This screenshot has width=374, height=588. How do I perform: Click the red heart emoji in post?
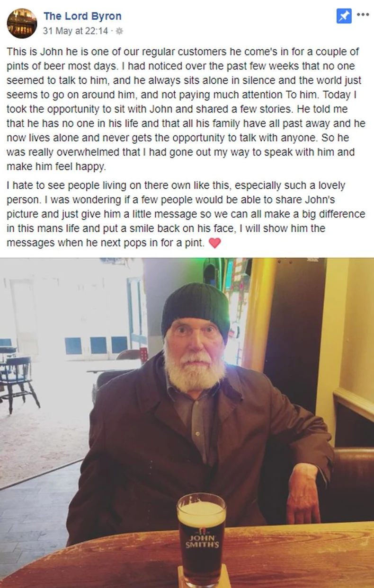[215, 243]
